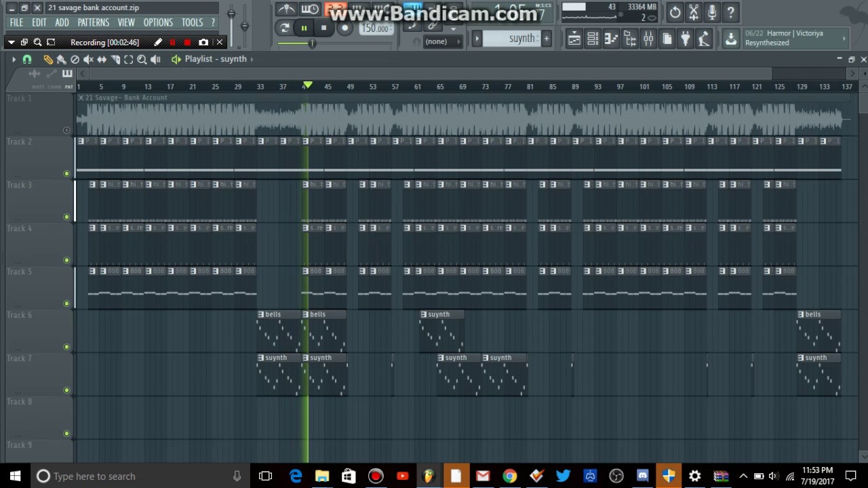Image resolution: width=868 pixels, height=488 pixels.
Task: Open Bandicam bar dropdown arrow
Action: coord(11,42)
